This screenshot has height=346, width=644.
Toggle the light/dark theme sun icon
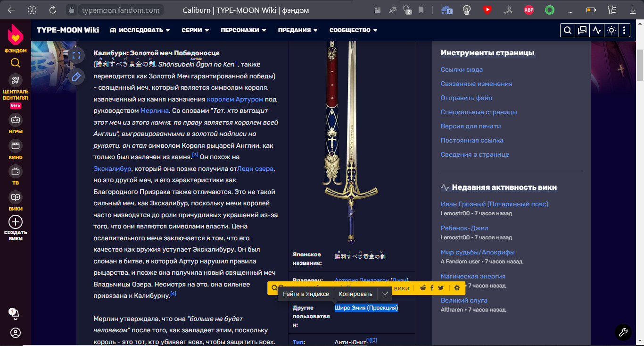coord(611,30)
